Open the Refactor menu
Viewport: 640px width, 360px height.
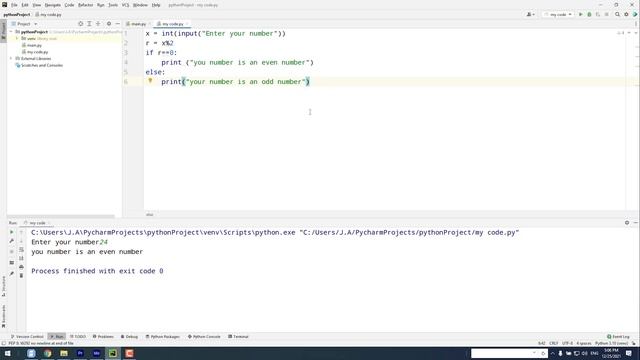tap(85, 5)
